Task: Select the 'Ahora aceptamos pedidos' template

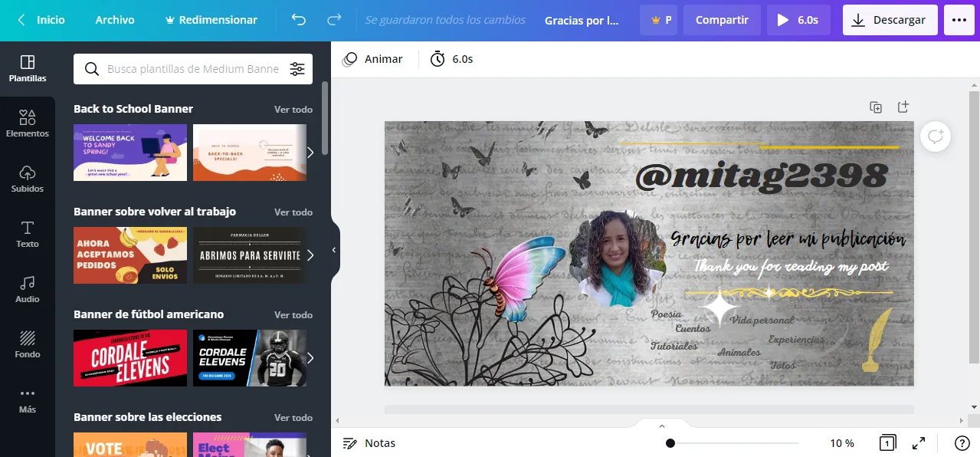Action: (x=130, y=255)
